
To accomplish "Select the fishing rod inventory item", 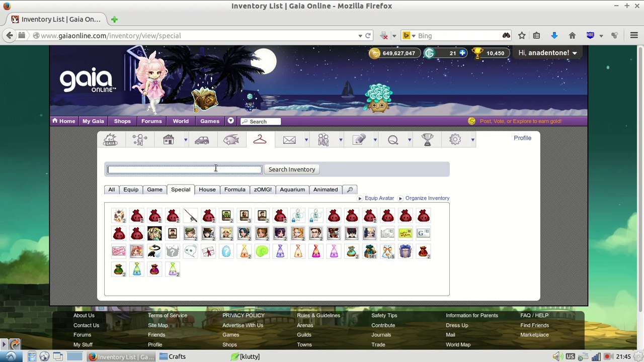I will click(x=191, y=216).
